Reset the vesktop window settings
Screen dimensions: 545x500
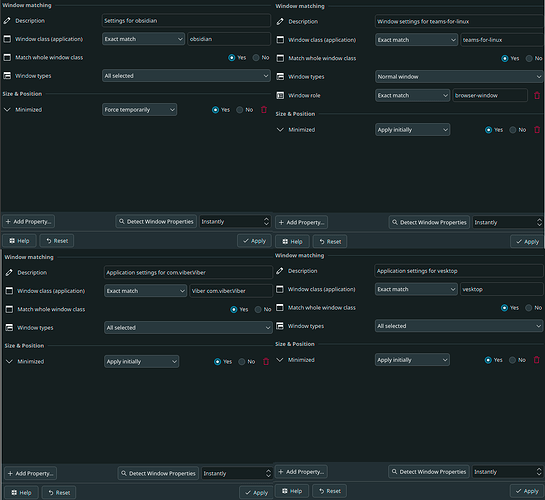point(330,491)
